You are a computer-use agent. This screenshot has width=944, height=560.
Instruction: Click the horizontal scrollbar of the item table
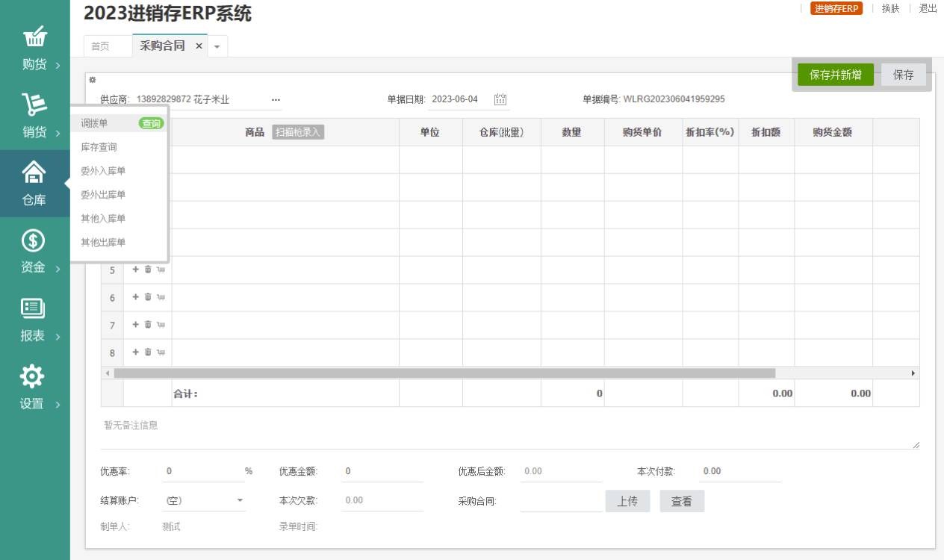445,373
